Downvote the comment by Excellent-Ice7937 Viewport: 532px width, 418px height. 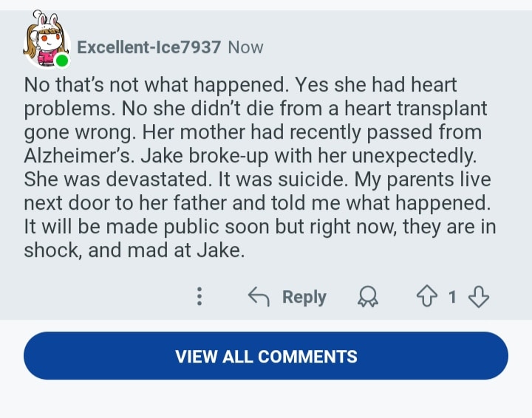click(479, 297)
